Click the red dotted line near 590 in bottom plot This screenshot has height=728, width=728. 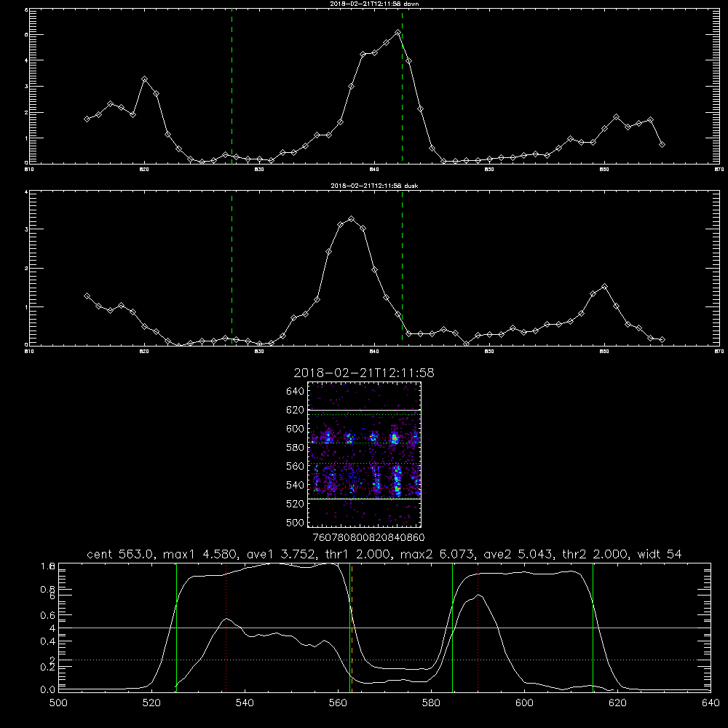click(x=478, y=628)
